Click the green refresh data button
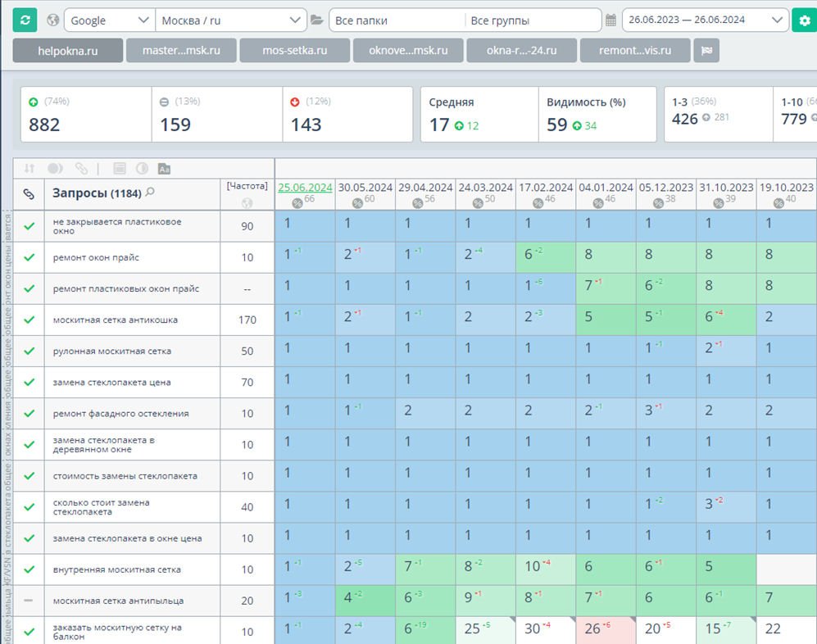 (25, 20)
